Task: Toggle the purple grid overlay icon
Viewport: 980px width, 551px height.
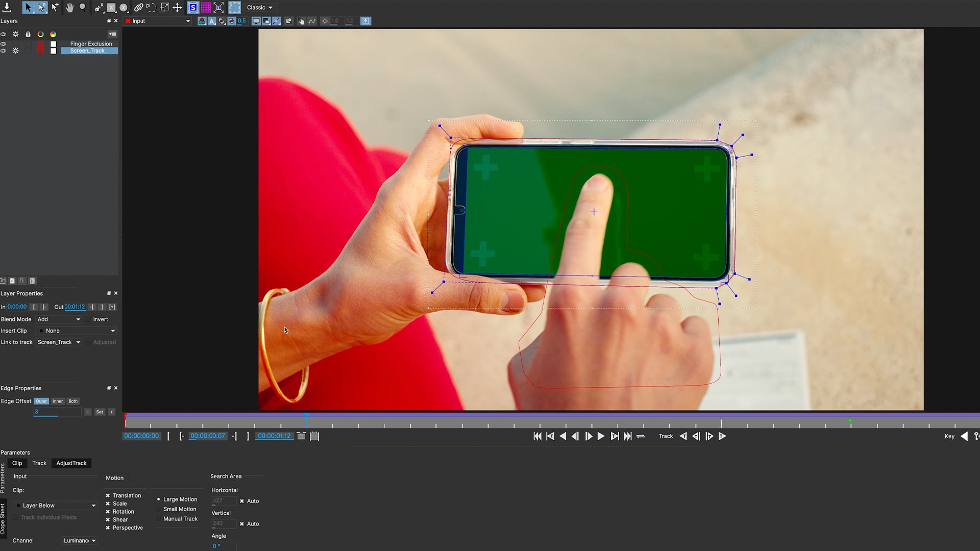Action: click(206, 7)
